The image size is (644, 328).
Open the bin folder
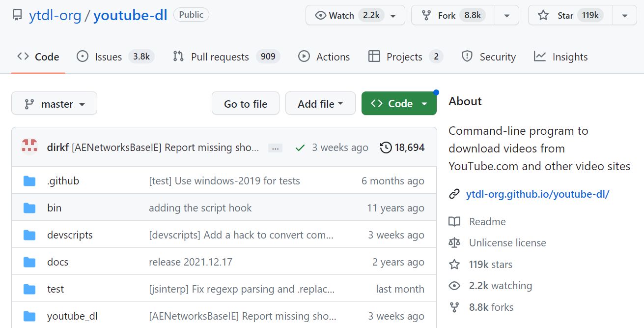point(54,208)
